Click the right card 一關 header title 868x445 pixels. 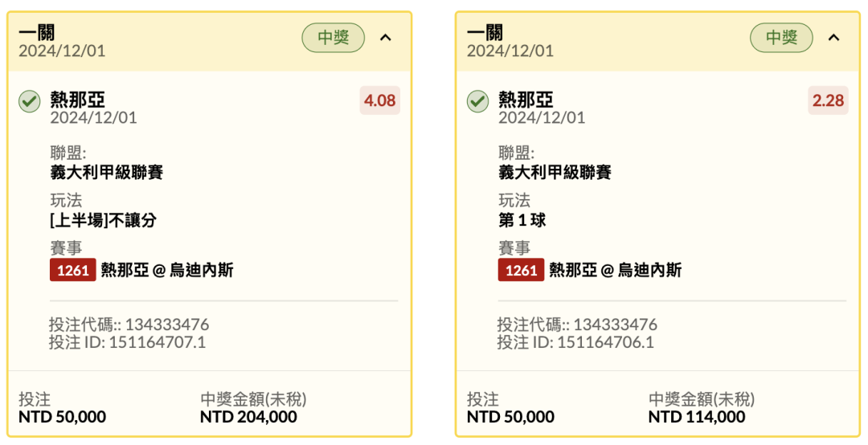coord(485,33)
